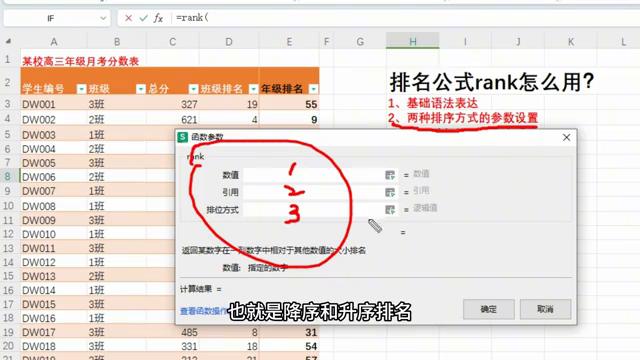640x360 pixels.
Task: Click the Name Box showing IF
Action: 51,18
